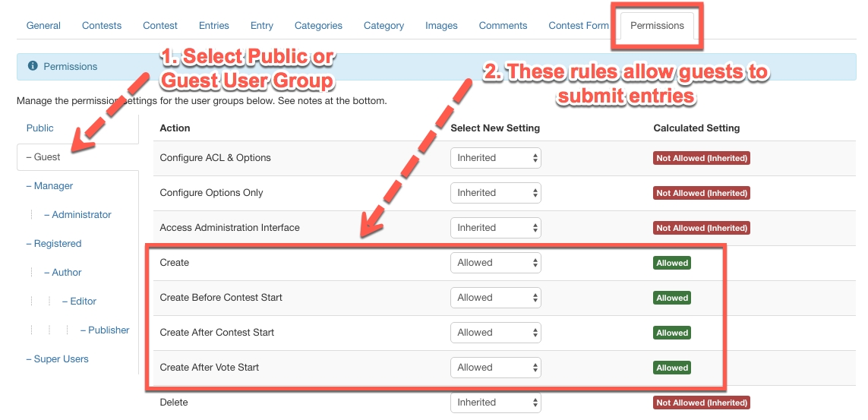Expand the Create permission dropdown
Viewport: 868px width, 420px height.
point(496,263)
